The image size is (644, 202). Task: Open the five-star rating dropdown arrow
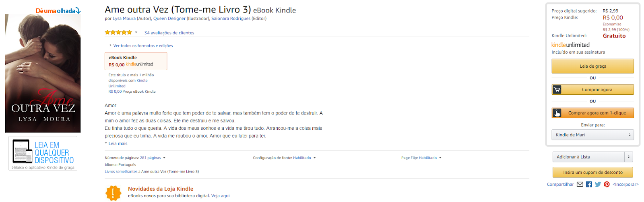point(136,32)
